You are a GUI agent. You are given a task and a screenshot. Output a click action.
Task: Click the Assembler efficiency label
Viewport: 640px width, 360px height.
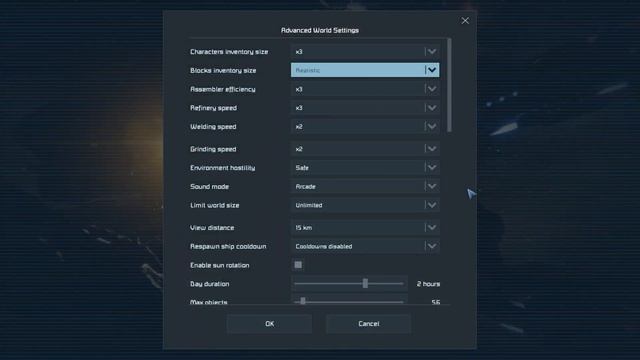(222, 89)
